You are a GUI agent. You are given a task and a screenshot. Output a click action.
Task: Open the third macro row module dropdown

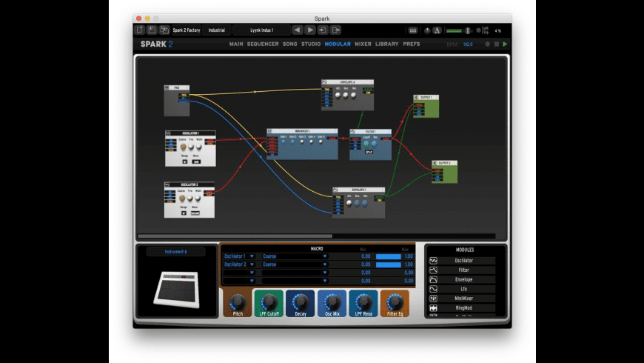click(239, 273)
